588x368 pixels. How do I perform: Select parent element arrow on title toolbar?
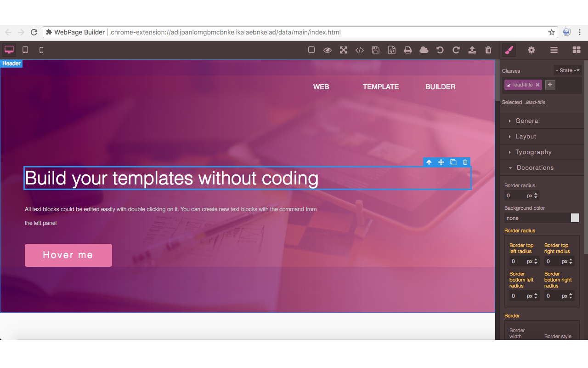(x=429, y=162)
